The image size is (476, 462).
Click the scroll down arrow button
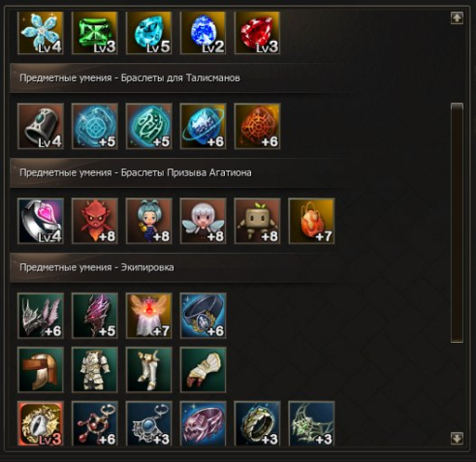click(457, 439)
